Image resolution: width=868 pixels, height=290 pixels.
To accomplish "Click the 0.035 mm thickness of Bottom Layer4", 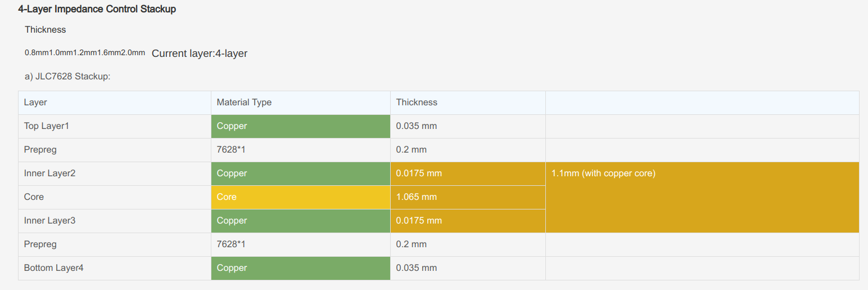I will pos(468,268).
